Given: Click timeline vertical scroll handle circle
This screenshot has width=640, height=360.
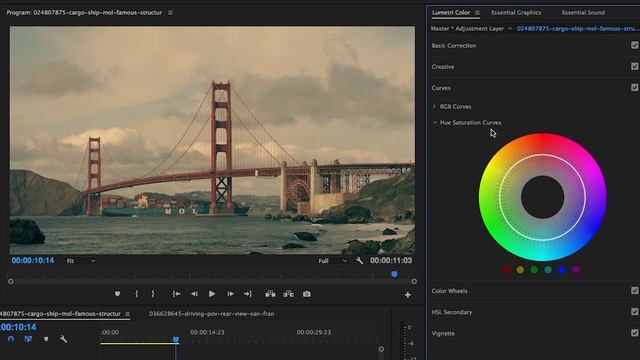Looking at the screenshot, I should coord(381,349).
